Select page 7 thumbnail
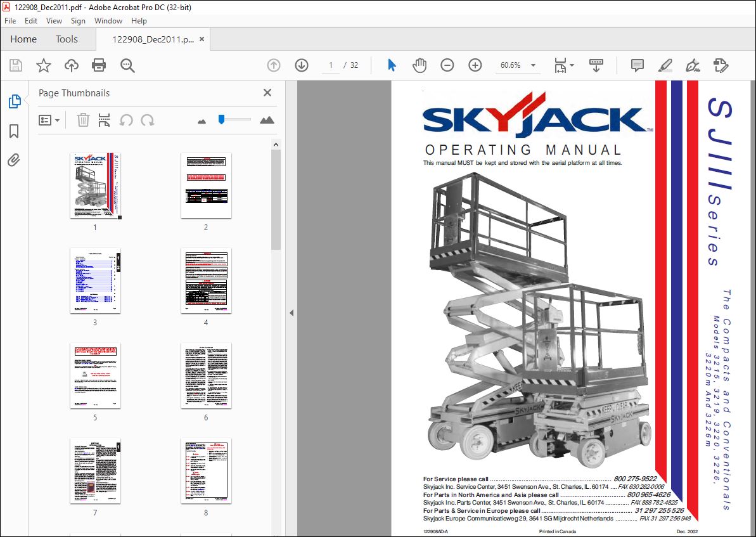Image resolution: width=756 pixels, height=537 pixels. 96,471
